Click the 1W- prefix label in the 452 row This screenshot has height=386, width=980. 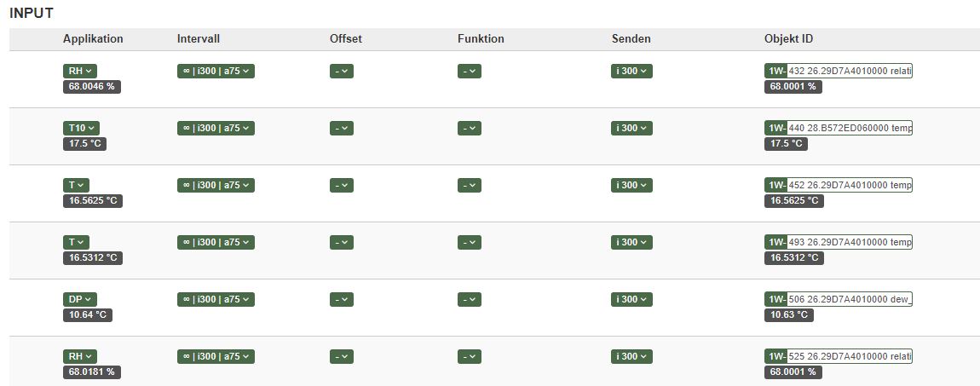775,185
